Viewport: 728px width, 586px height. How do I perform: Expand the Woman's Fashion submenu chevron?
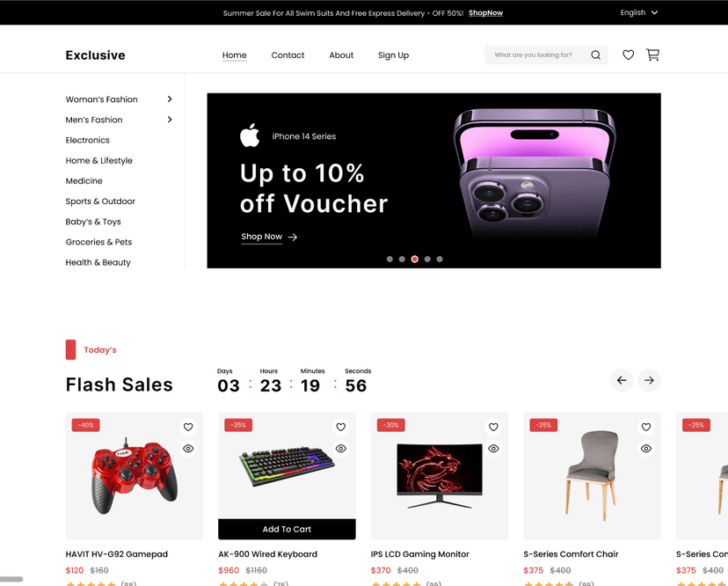170,99
